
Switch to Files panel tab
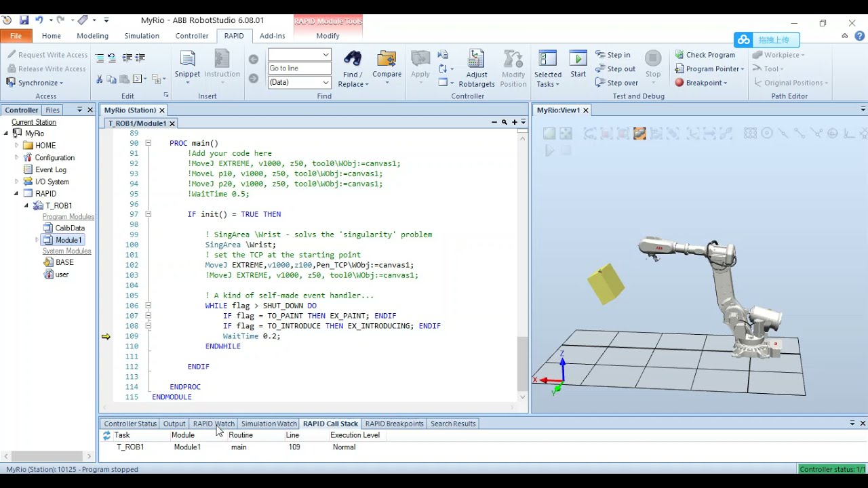point(53,110)
